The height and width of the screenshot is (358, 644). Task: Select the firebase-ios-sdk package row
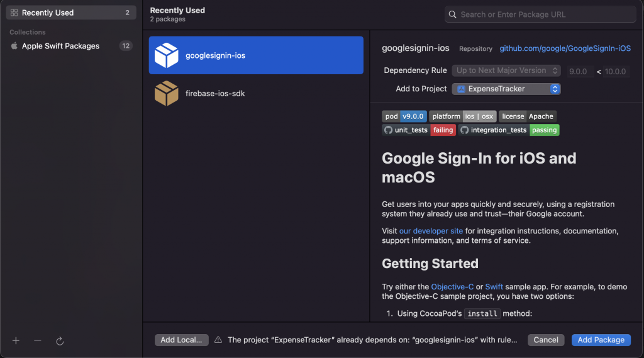(x=256, y=93)
